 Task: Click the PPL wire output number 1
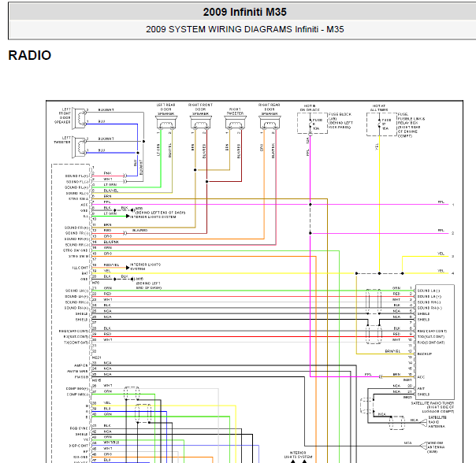click(453, 205)
